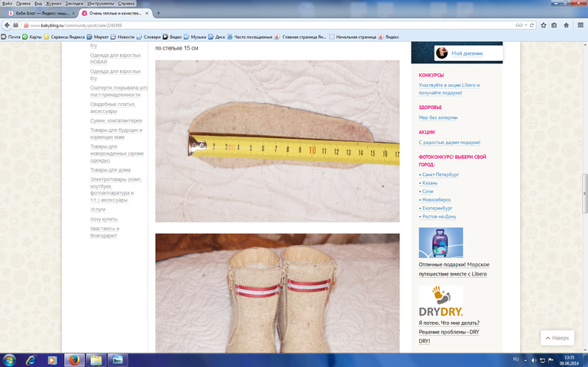Open the Правка menu
The image size is (588, 367).
click(23, 3)
